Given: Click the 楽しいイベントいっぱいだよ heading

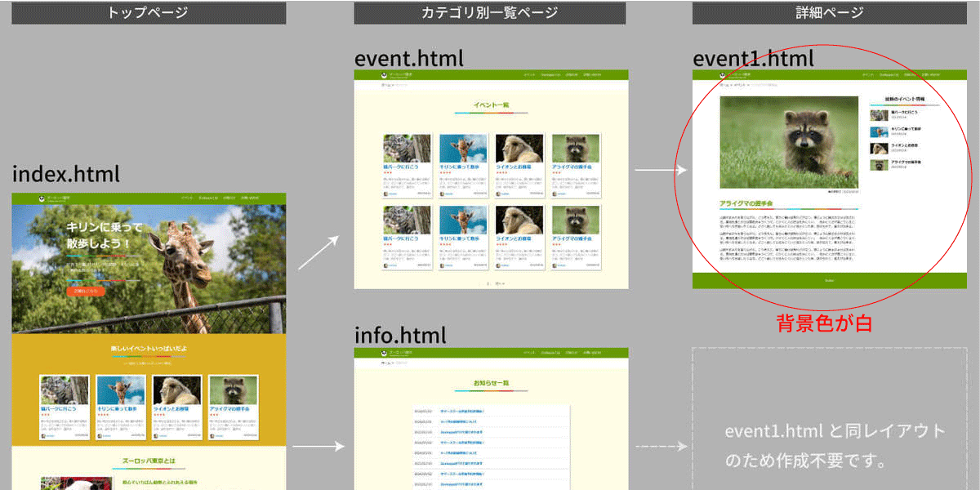Looking at the screenshot, I should tap(149, 349).
